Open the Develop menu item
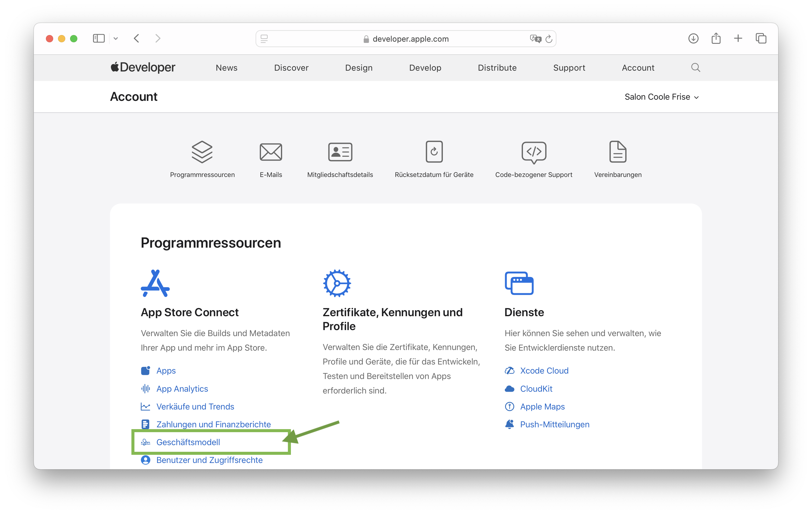Viewport: 812px width, 514px height. coord(425,68)
